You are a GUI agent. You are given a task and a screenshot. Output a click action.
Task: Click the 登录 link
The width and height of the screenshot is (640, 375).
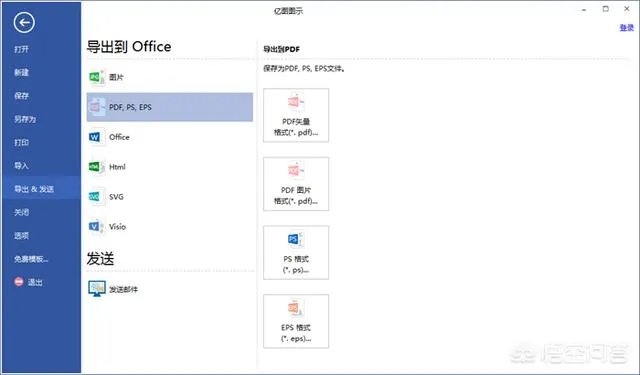click(x=627, y=27)
